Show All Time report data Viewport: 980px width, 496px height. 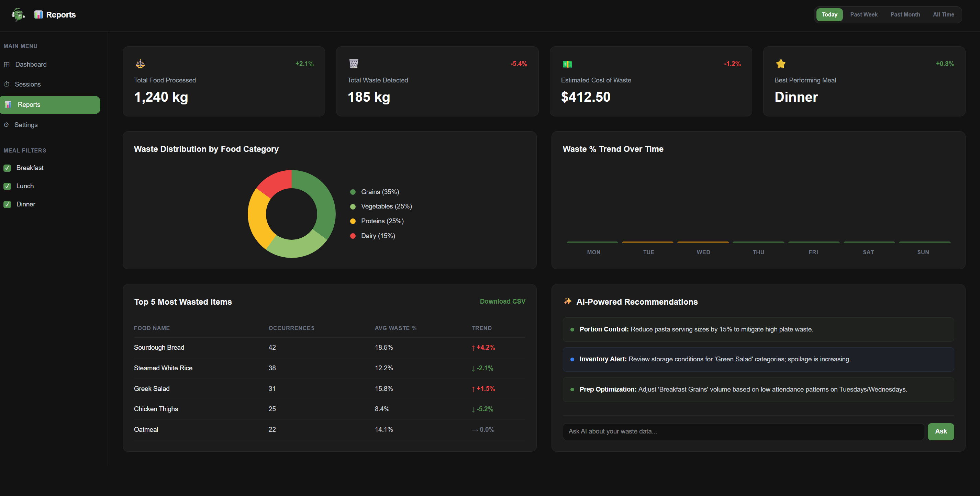coord(943,14)
